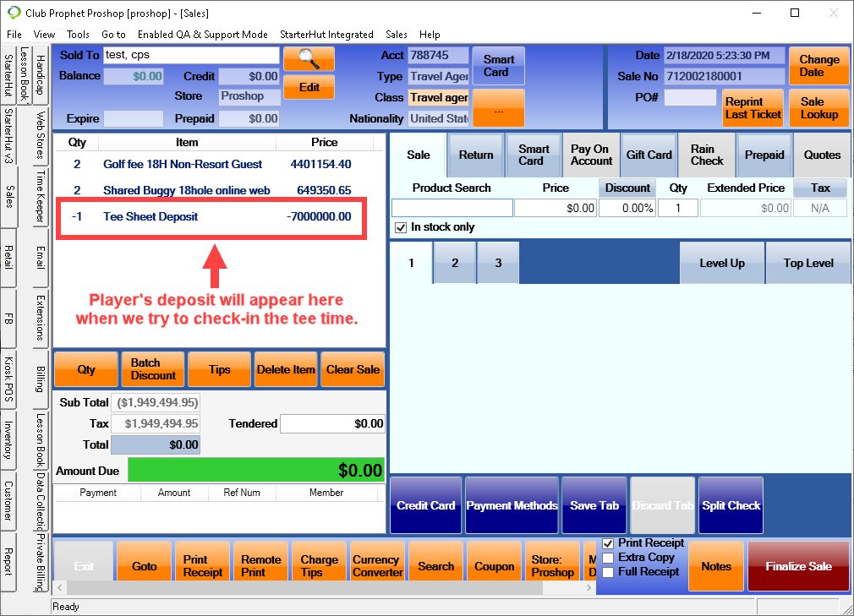Image resolution: width=854 pixels, height=616 pixels.
Task: Open the Quotes tab
Action: tap(822, 155)
